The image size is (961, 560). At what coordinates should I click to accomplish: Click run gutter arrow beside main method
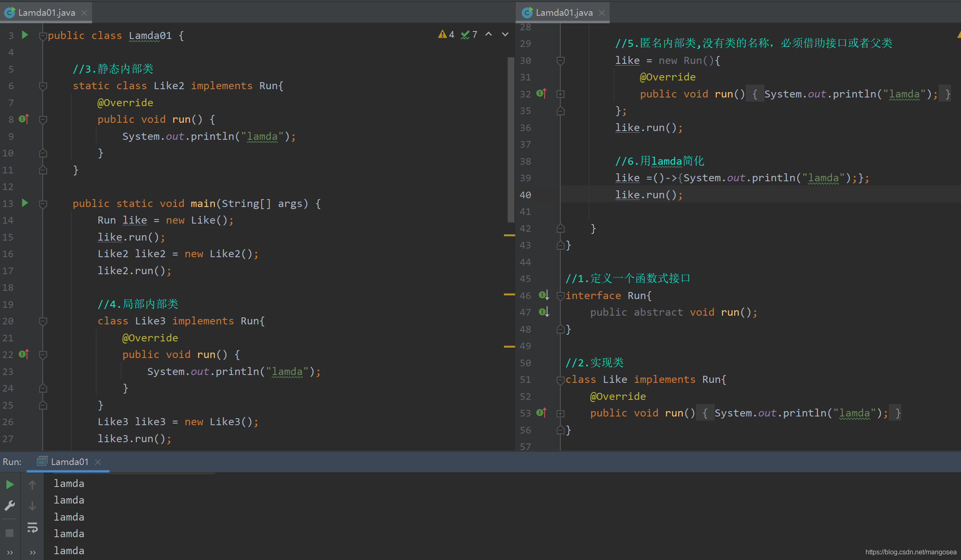[25, 203]
